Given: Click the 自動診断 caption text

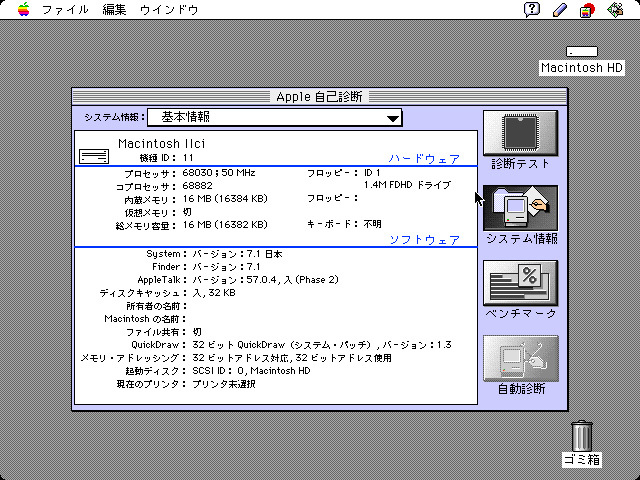Looking at the screenshot, I should 521,389.
